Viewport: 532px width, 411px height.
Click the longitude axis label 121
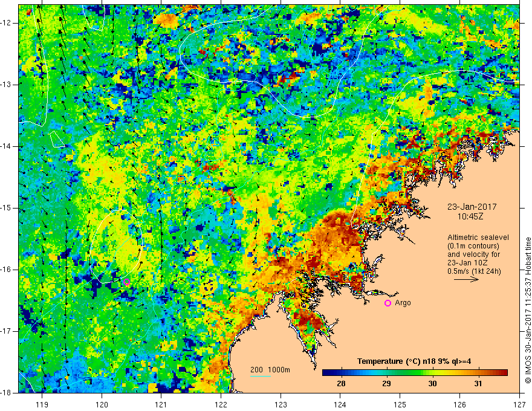161,404
